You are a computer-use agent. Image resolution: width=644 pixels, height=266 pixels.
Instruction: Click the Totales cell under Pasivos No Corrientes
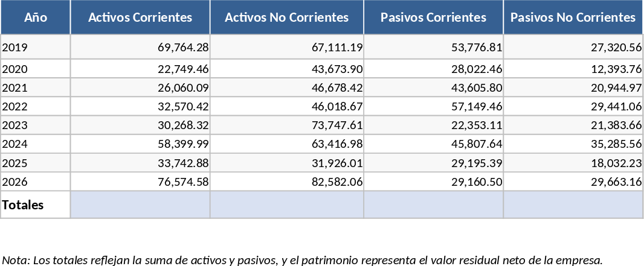(x=573, y=205)
